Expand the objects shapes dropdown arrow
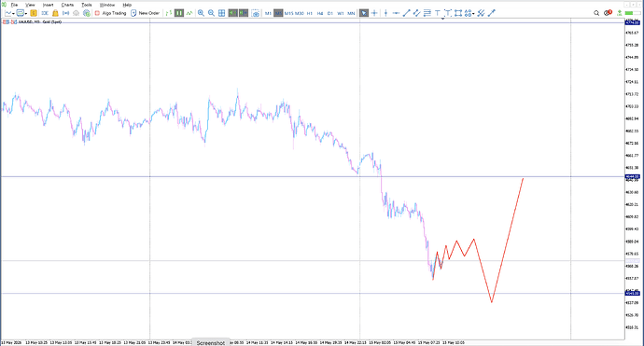Image resolution: width=644 pixels, height=346 pixels. point(473,14)
